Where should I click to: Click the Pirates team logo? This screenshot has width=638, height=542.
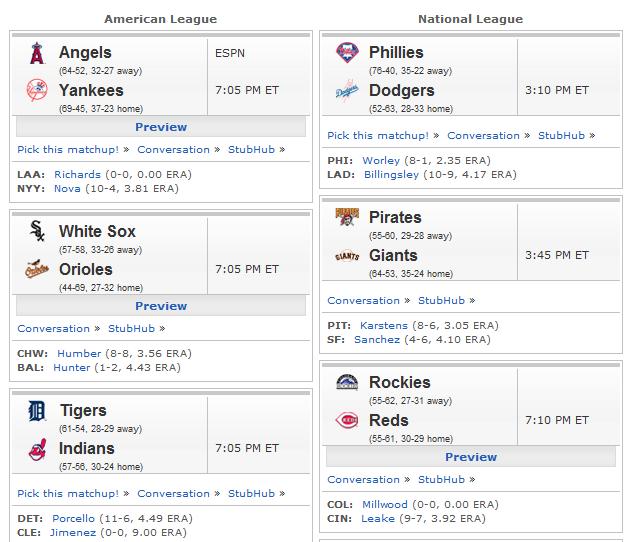[x=347, y=217]
